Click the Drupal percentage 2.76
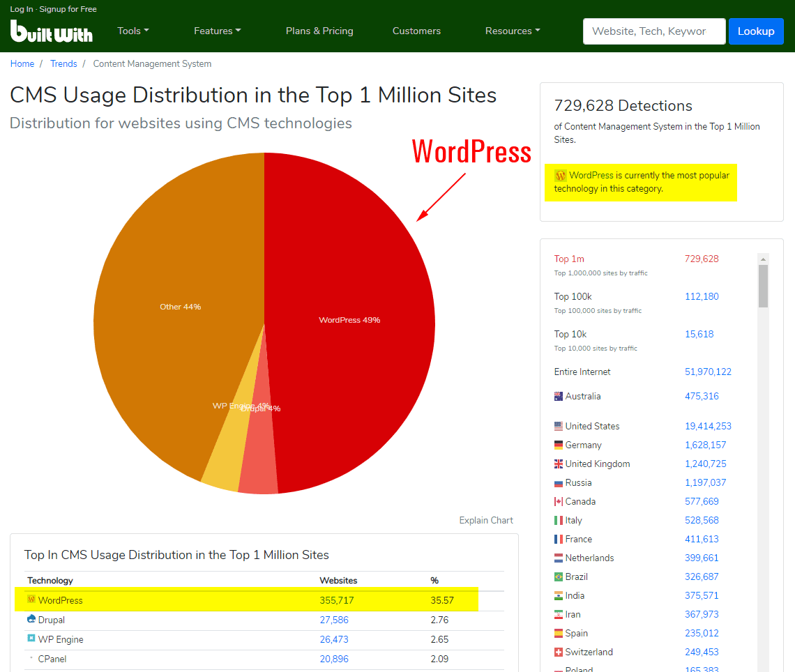 coord(439,620)
